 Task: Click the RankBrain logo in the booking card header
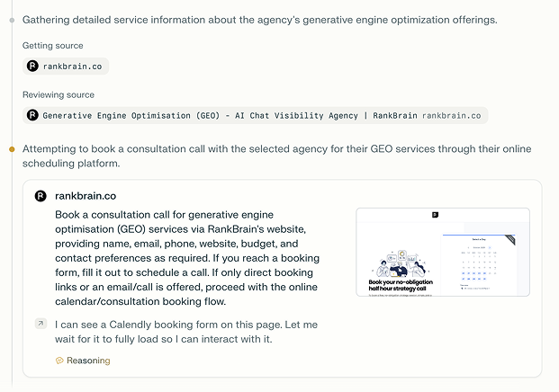pos(41,196)
